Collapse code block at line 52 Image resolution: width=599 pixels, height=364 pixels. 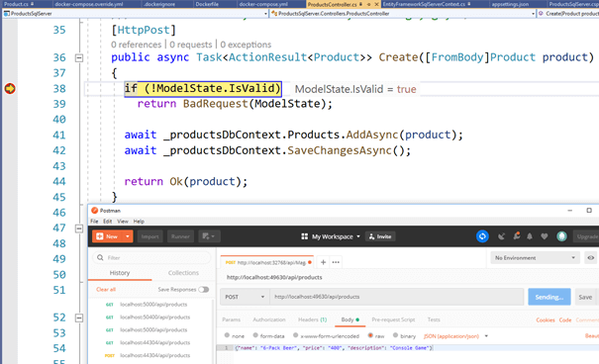pos(79,318)
